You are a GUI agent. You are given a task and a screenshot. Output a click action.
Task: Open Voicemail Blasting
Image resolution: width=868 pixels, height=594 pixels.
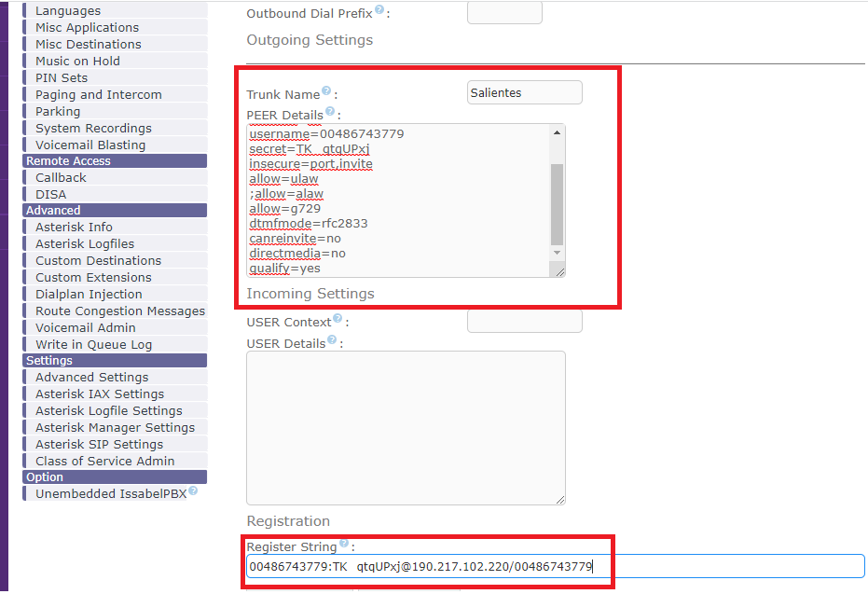[x=116, y=145]
